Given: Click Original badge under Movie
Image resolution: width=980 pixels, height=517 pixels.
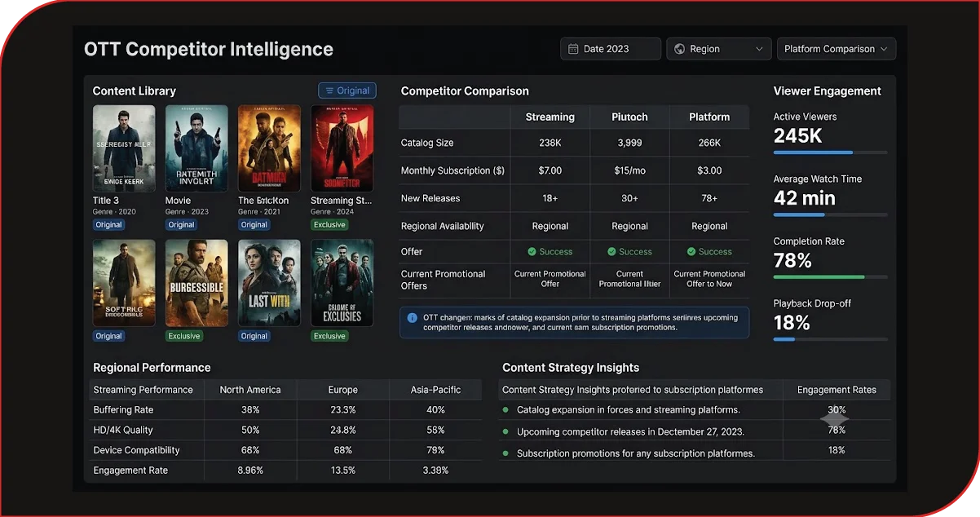Looking at the screenshot, I should (x=181, y=224).
